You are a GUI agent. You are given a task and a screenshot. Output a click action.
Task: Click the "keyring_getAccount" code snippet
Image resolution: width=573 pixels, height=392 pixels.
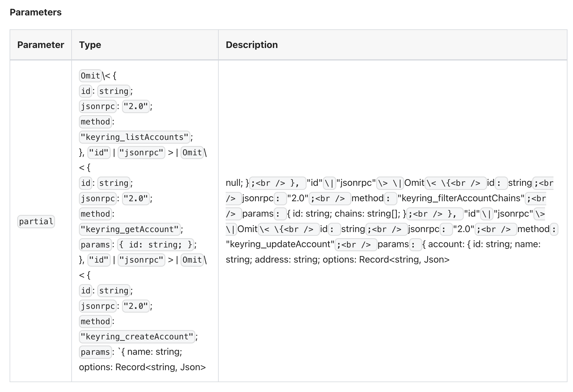(x=130, y=229)
